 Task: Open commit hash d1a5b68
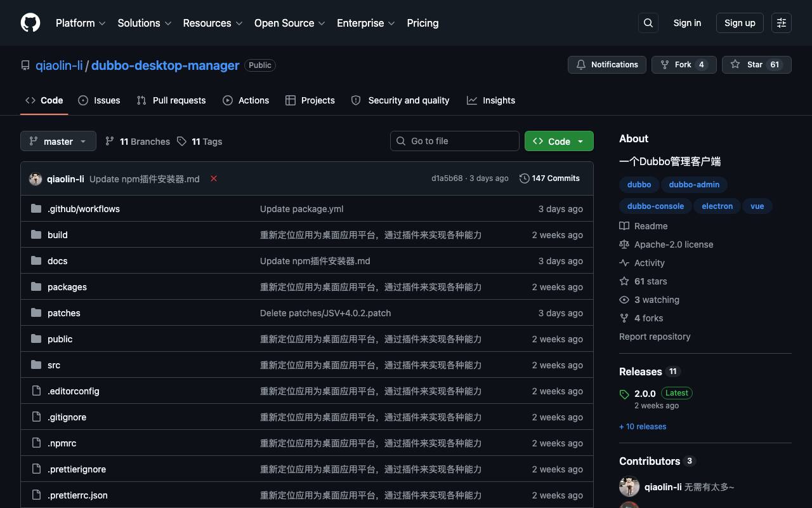[x=447, y=178]
